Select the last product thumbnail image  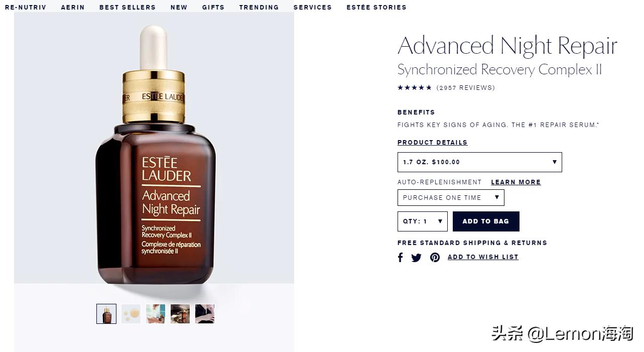click(205, 314)
